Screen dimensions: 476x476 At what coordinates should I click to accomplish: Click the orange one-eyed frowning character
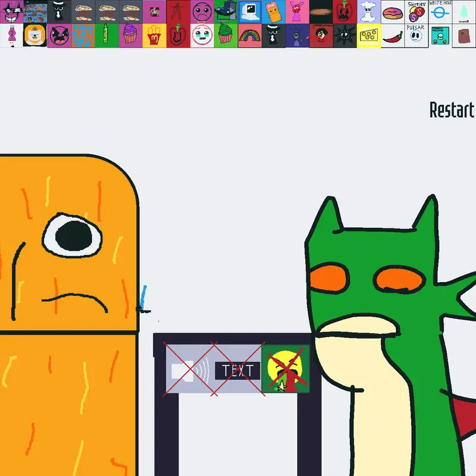(x=69, y=315)
